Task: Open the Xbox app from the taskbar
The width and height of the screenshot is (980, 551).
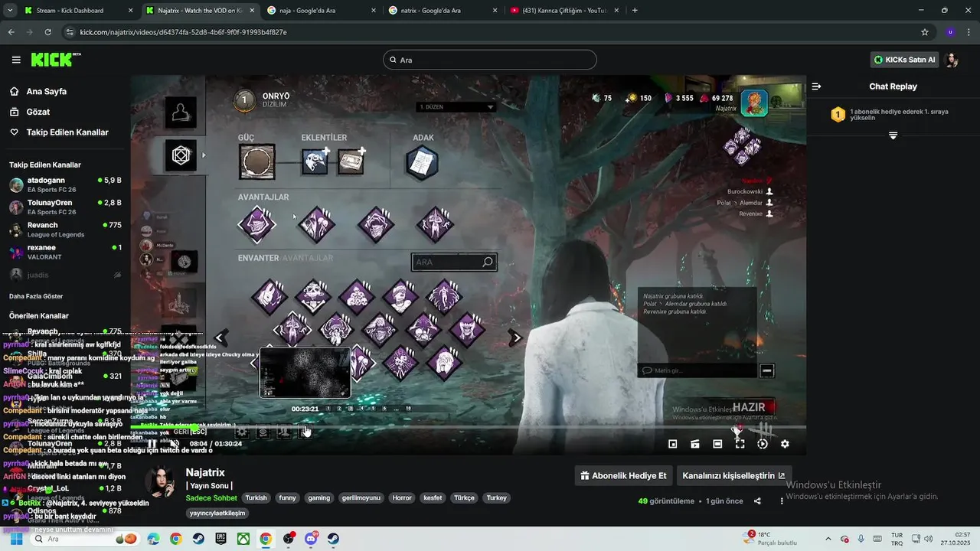Action: coord(243,539)
